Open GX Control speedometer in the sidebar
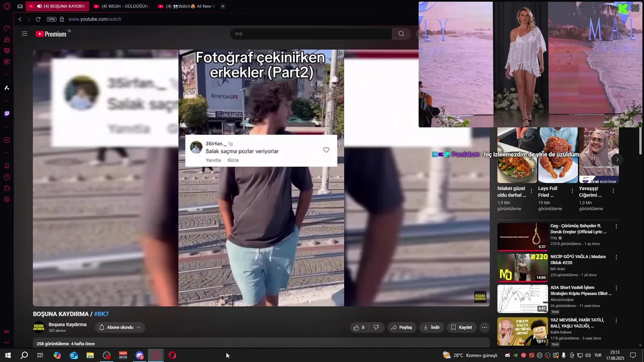The width and height of the screenshot is (644, 362). click(7, 28)
